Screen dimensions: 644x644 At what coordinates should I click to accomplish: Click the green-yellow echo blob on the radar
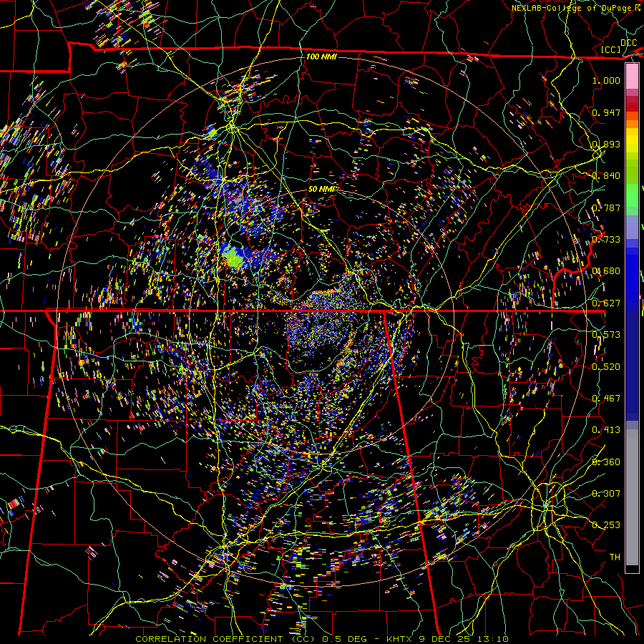(233, 257)
